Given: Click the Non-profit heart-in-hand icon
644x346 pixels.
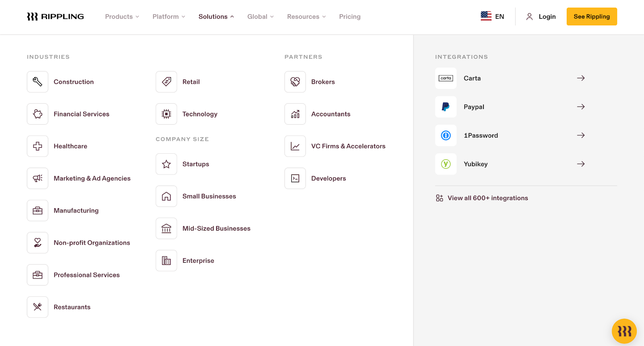Looking at the screenshot, I should (37, 243).
